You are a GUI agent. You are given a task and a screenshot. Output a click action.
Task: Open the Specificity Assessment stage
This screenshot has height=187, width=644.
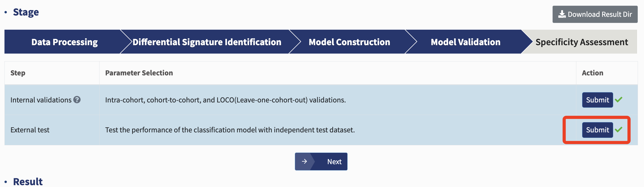tap(582, 42)
